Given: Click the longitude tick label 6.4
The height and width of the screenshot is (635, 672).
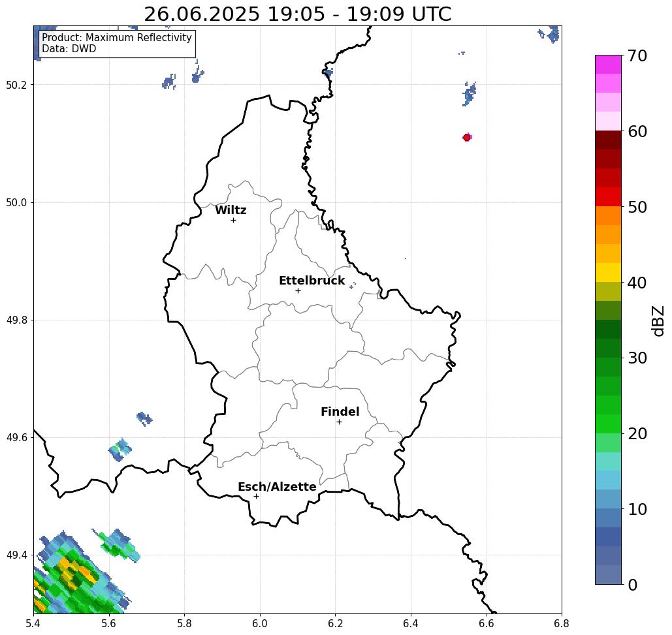Looking at the screenshot, I should pos(411,623).
